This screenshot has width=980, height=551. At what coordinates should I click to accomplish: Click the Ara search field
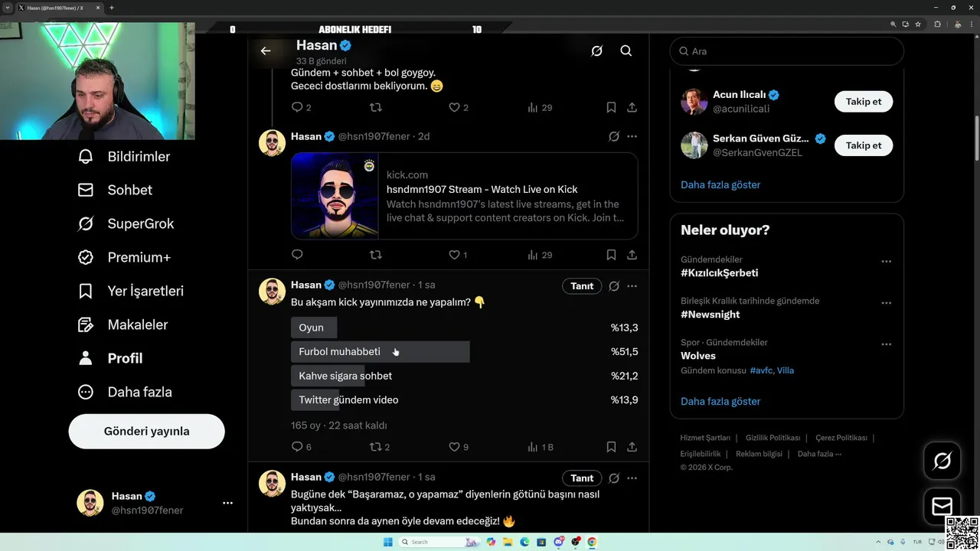(x=787, y=51)
